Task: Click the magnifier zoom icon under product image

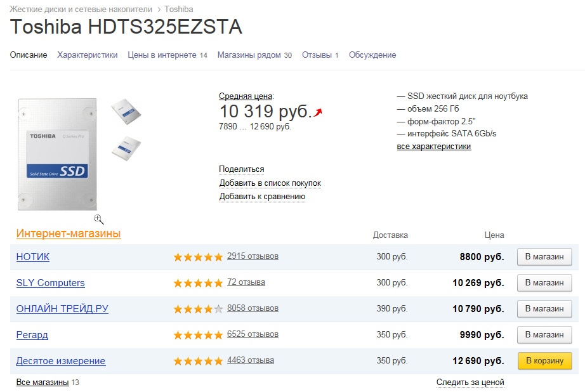Action: pyautogui.click(x=98, y=219)
